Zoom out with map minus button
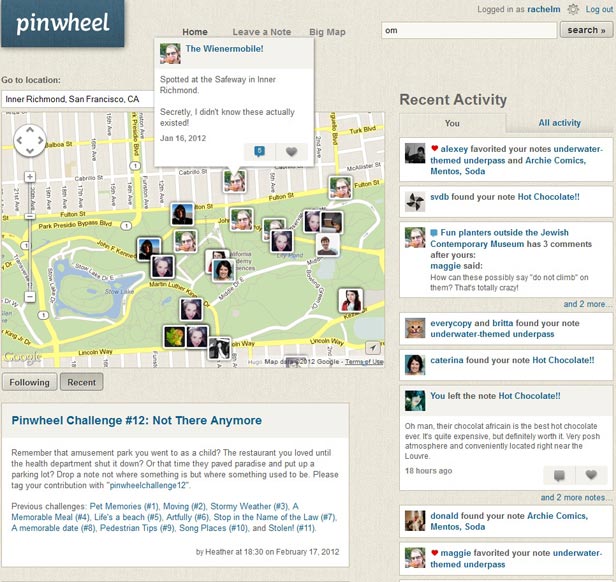 [30, 296]
